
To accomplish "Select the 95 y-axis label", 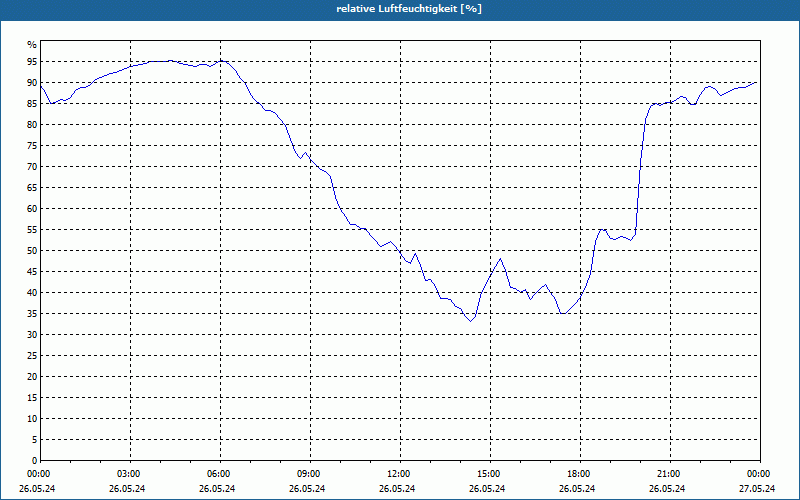I will coord(32,62).
